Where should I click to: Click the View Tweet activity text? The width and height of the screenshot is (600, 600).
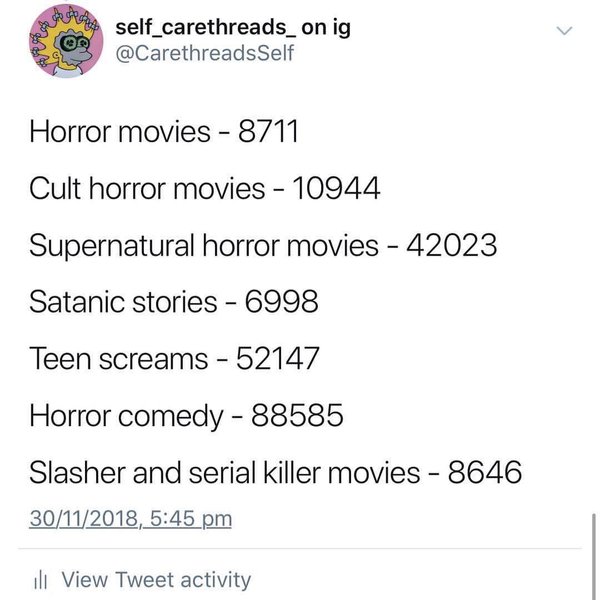point(156,580)
